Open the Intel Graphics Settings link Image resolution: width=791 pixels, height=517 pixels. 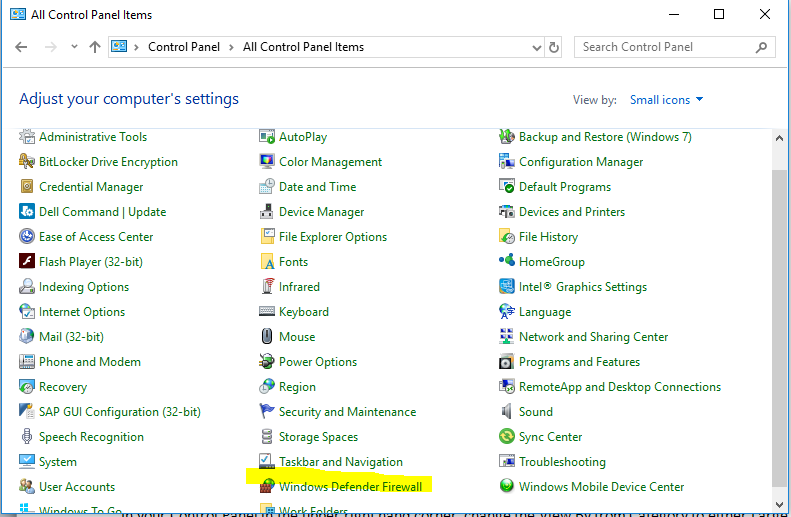tap(583, 286)
